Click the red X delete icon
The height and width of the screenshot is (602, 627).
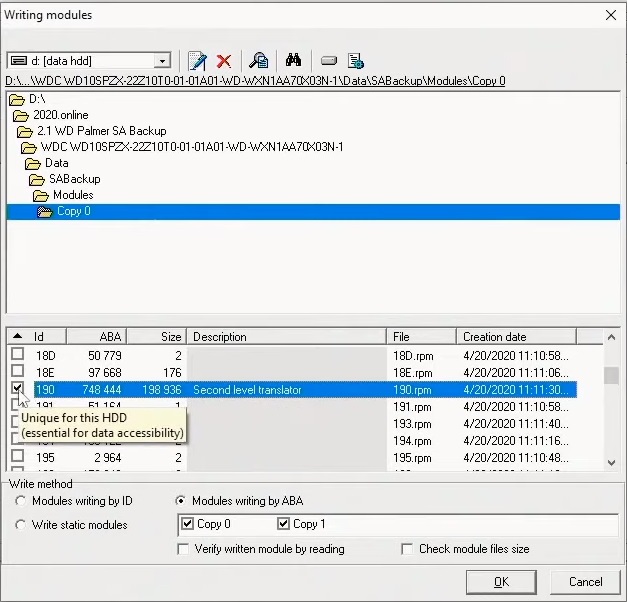tap(224, 60)
